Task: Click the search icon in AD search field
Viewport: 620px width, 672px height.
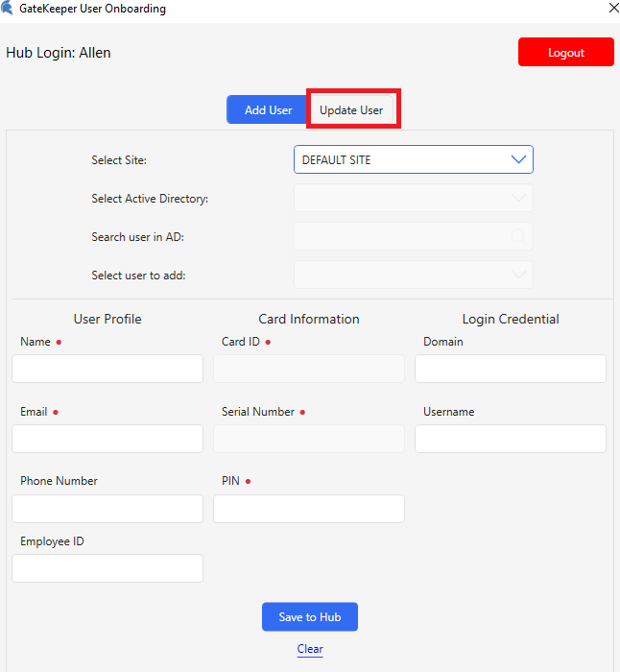Action: pyautogui.click(x=518, y=236)
